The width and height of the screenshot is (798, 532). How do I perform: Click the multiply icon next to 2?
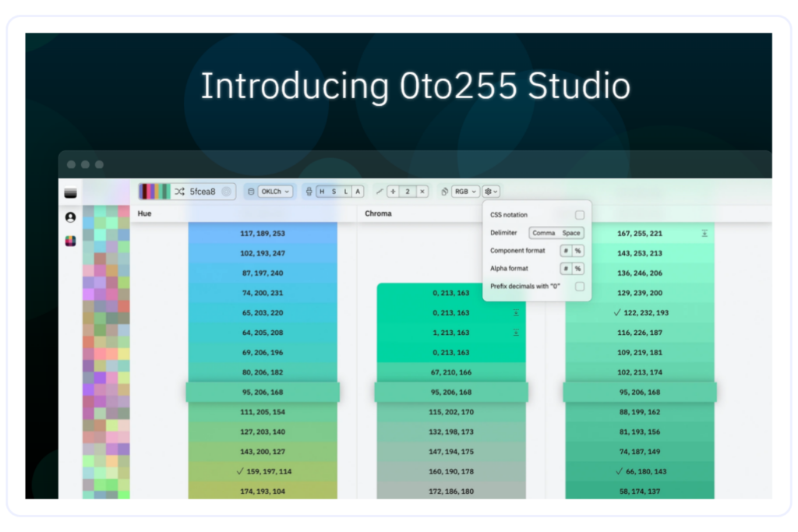click(x=422, y=192)
